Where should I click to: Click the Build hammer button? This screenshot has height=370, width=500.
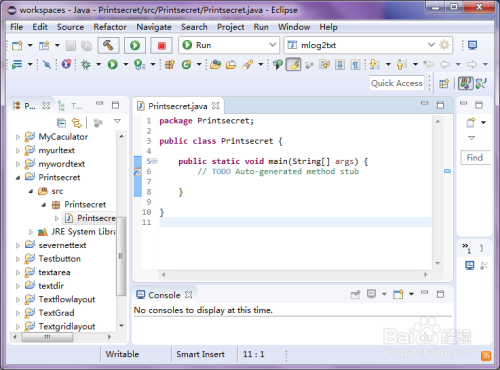(x=108, y=45)
